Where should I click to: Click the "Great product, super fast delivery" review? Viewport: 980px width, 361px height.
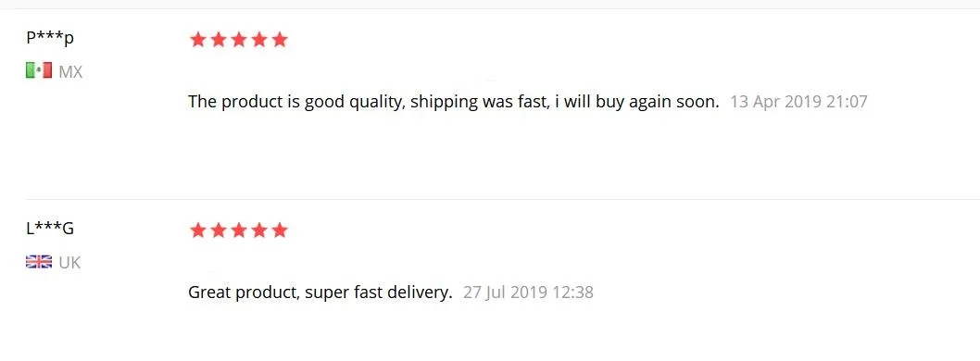click(x=320, y=293)
